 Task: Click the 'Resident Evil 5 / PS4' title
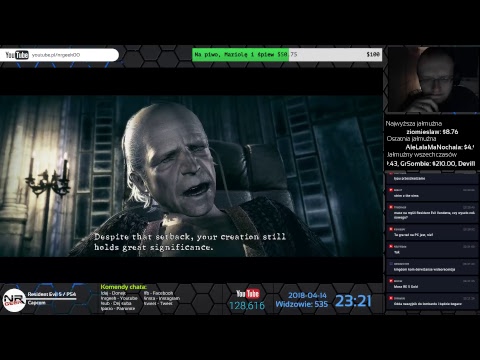pos(52,294)
